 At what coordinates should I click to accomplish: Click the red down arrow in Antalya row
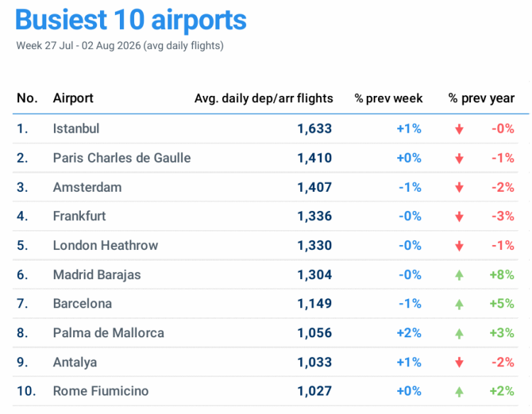tap(459, 362)
